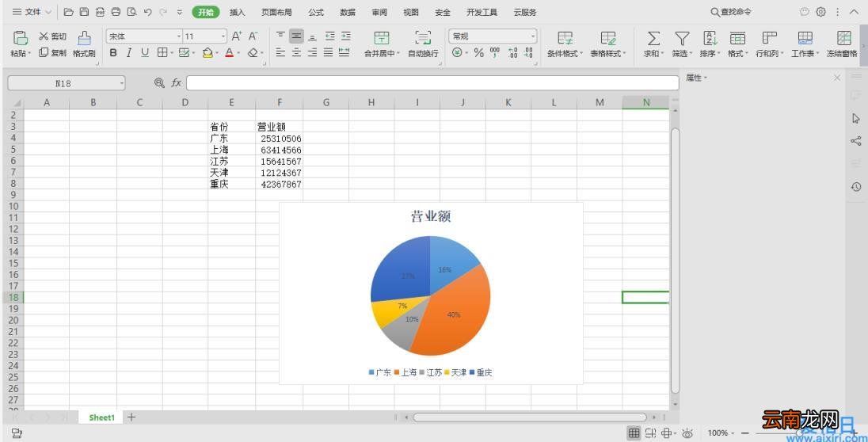Click the fx insert function icon
The image size is (868, 442).
point(177,82)
